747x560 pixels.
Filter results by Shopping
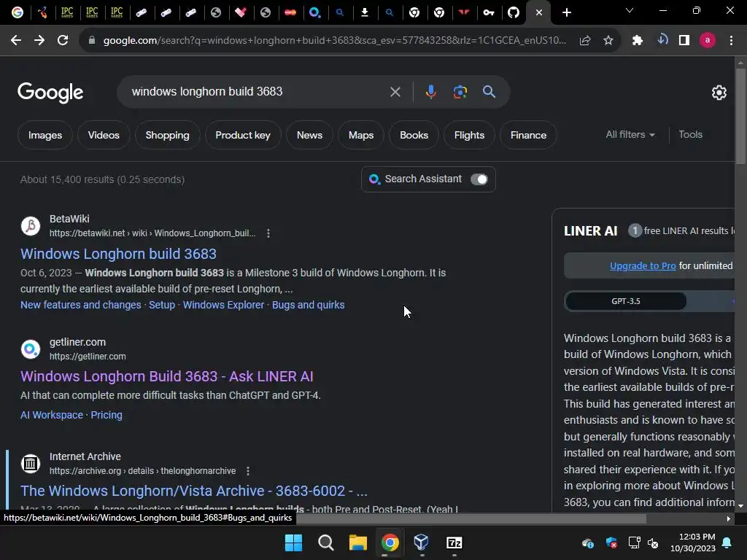[167, 135]
